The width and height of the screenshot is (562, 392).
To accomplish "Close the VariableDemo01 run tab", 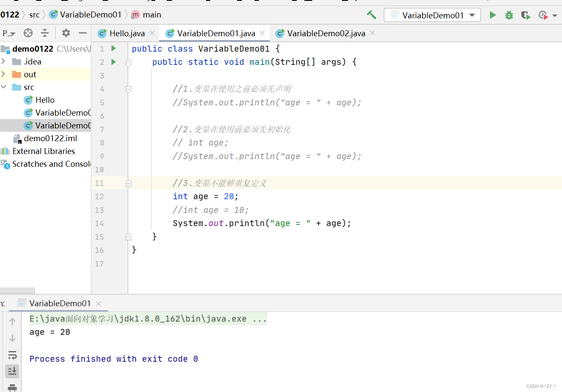I will tap(98, 303).
